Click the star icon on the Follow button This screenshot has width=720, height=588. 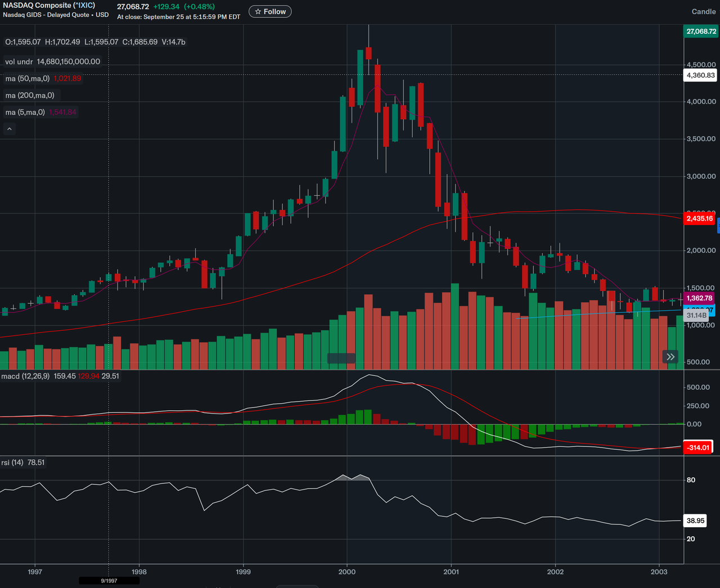[x=258, y=12]
